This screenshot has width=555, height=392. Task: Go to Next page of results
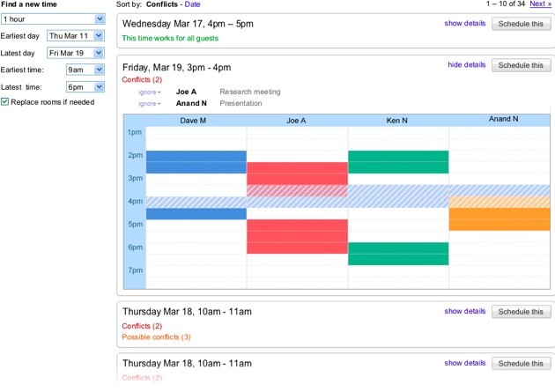(541, 4)
